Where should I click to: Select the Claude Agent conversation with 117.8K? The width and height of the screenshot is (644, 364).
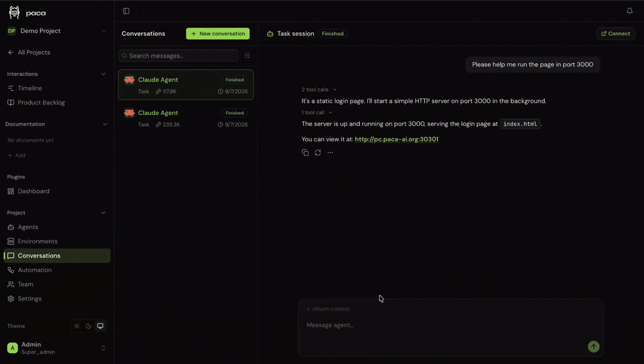[x=185, y=85]
